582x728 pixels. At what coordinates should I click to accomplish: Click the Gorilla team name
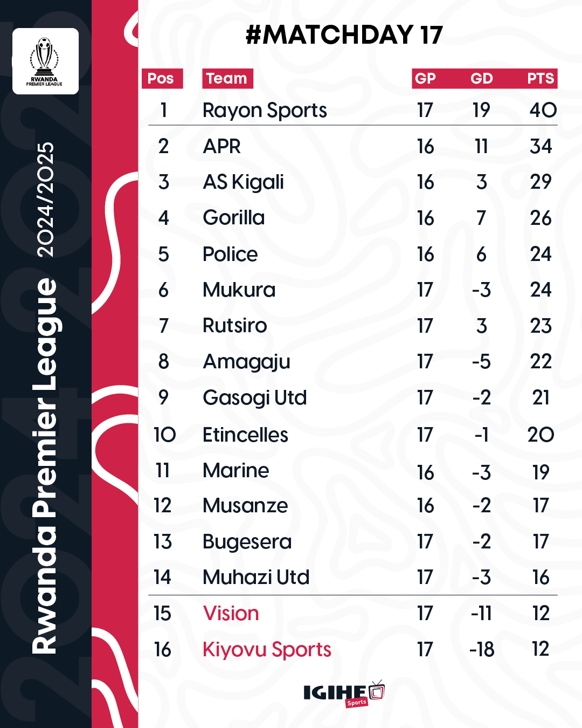click(234, 218)
